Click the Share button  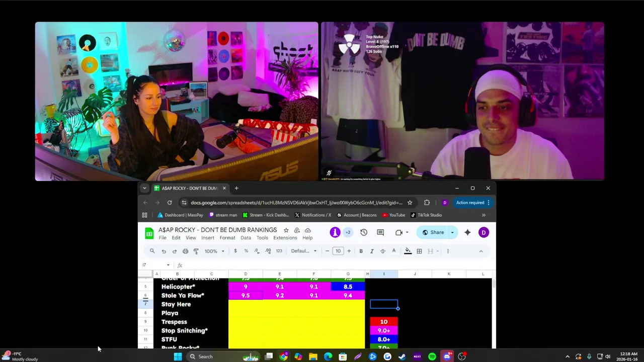point(433,232)
